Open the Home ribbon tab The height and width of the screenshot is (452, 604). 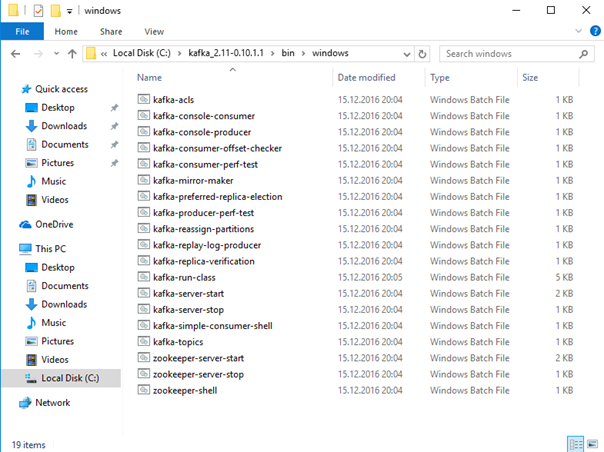click(66, 32)
